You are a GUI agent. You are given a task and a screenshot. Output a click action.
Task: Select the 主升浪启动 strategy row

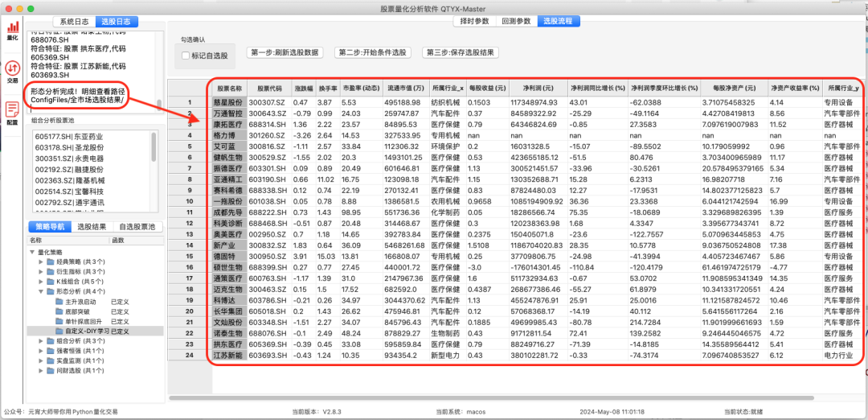[x=95, y=302]
